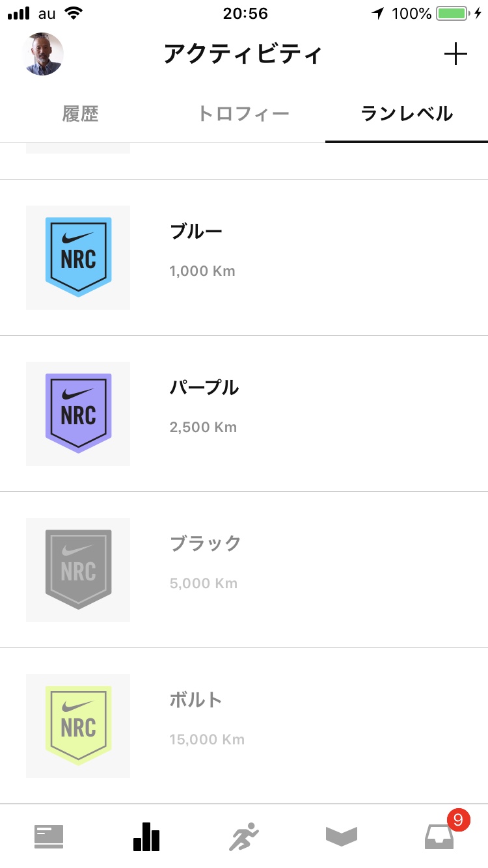
Task: Tap the plus icon to add activity
Action: pos(455,54)
